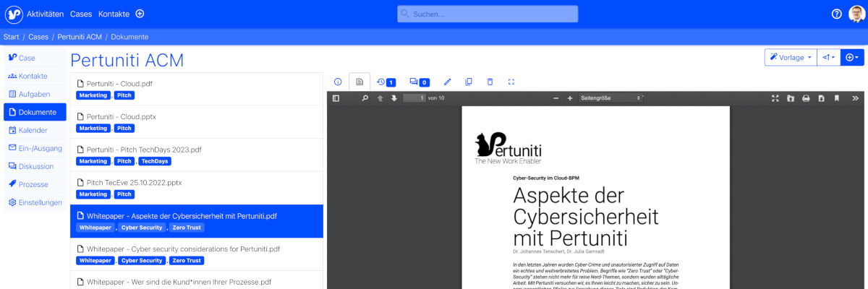Select Pertuniti - Cloud.pdf document

coord(197,89)
